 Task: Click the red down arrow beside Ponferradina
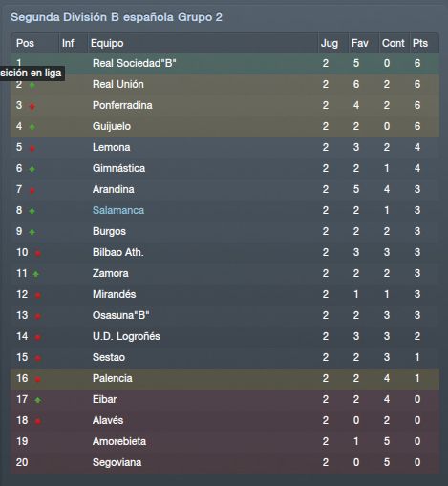tap(32, 106)
